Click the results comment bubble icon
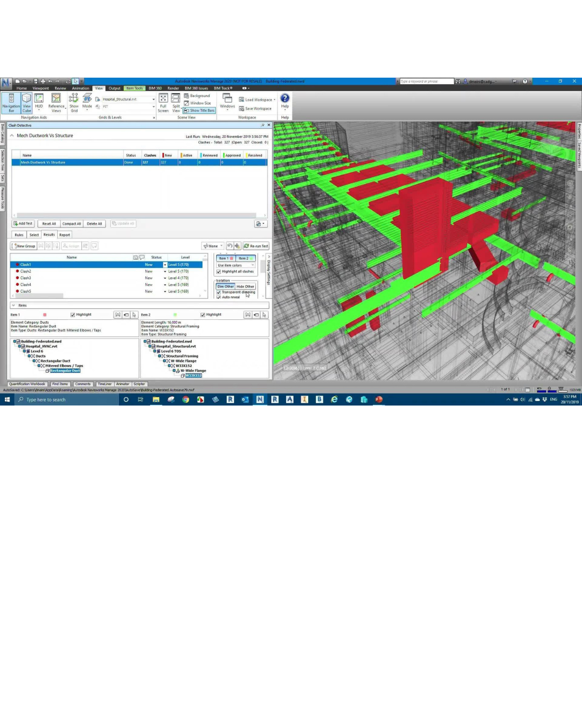This screenshot has width=582, height=728. pyautogui.click(x=94, y=246)
